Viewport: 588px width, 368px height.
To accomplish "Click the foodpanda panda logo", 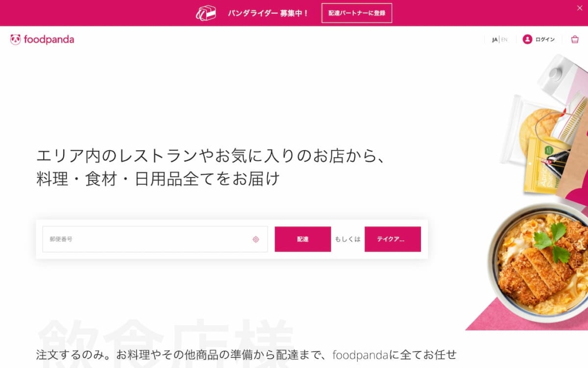I will point(16,39).
